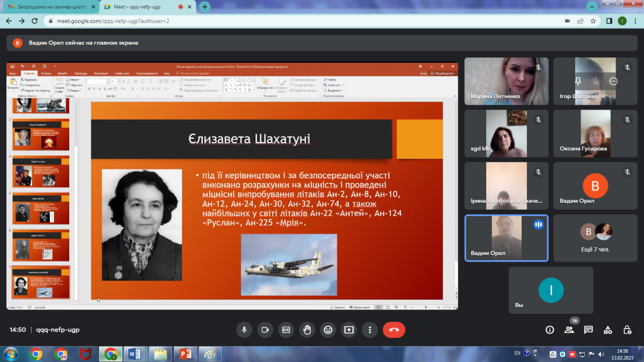Expand the Chrome tab search chevron
The height and width of the screenshot is (362, 644).
coord(592,7)
